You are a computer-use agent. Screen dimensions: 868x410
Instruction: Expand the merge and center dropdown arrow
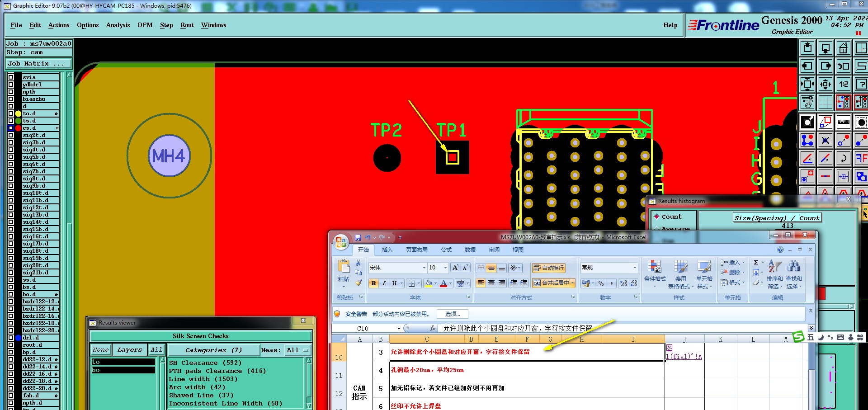click(x=573, y=283)
